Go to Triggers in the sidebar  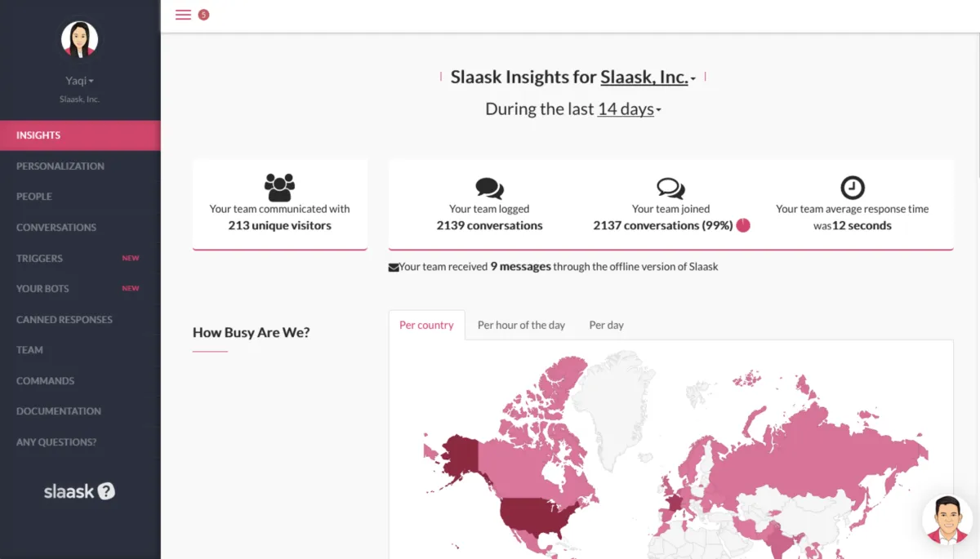(x=39, y=258)
